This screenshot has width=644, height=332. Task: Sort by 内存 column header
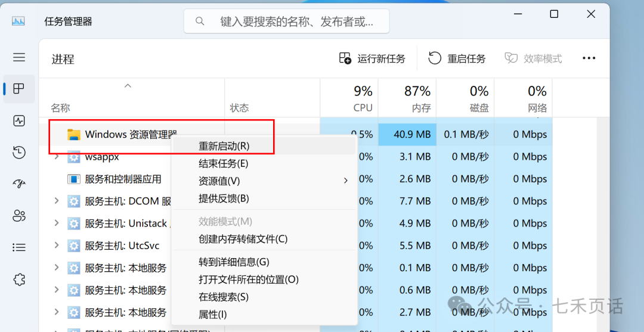click(x=407, y=98)
